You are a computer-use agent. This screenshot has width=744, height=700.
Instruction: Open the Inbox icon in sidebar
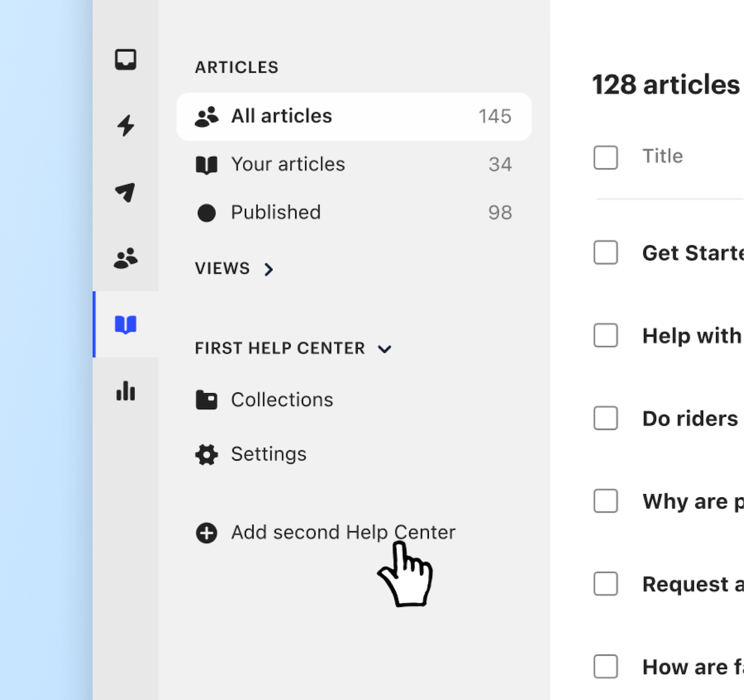126,60
